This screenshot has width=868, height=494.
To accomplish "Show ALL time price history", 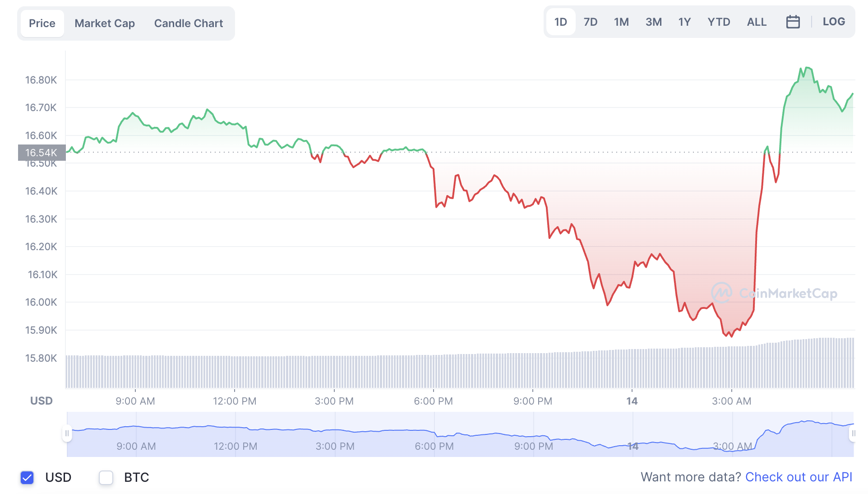I will point(757,22).
